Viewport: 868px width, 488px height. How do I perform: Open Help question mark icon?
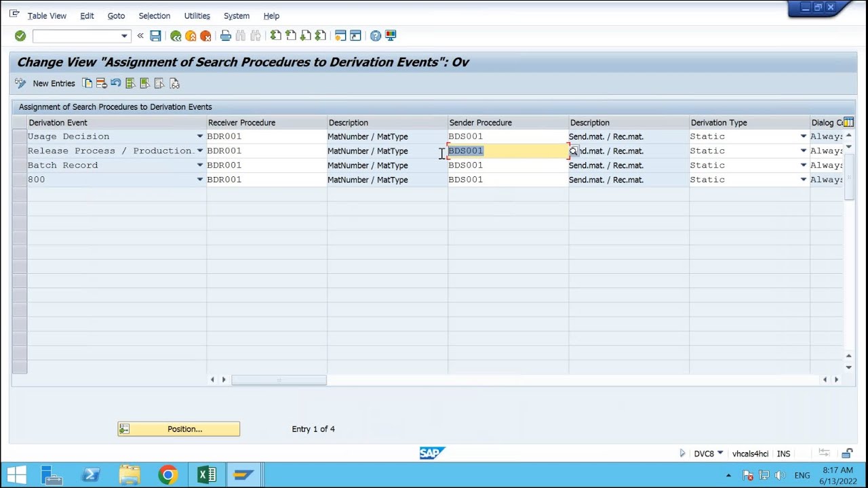(376, 36)
